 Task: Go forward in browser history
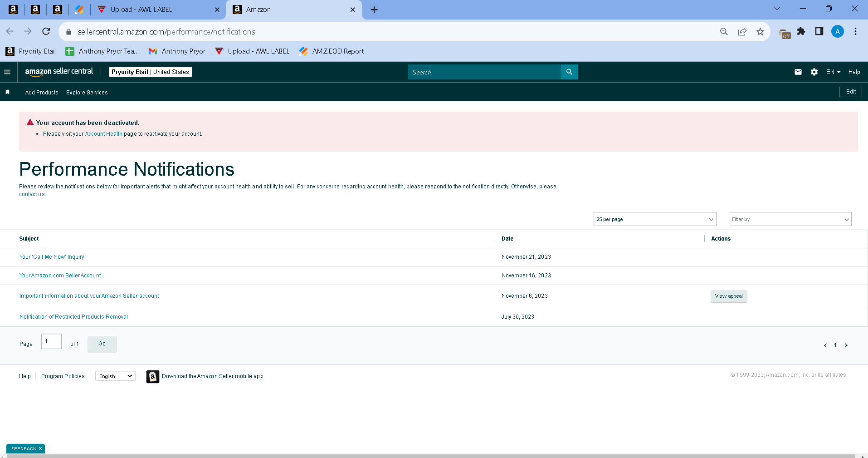[x=28, y=31]
